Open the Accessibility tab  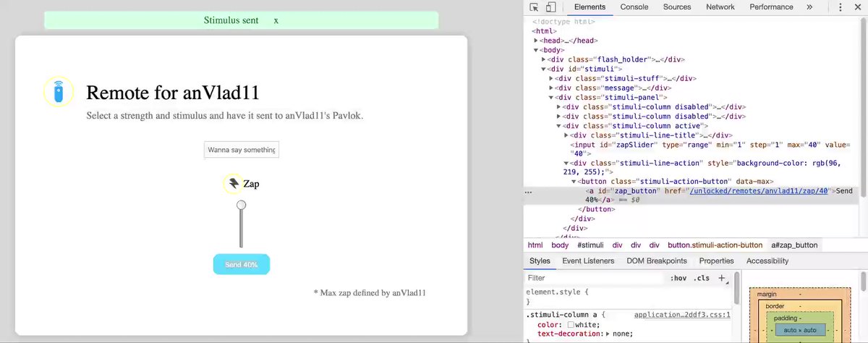tap(767, 261)
